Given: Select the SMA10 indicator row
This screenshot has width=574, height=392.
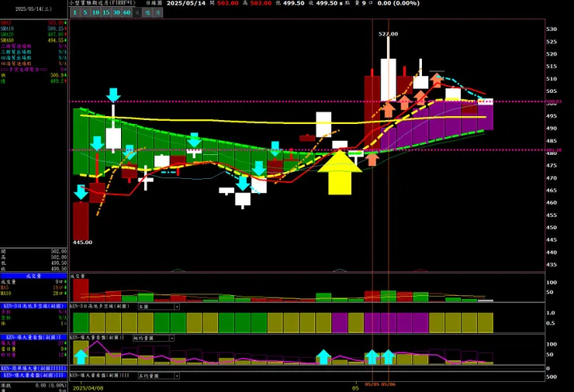Looking at the screenshot, I should (x=33, y=29).
